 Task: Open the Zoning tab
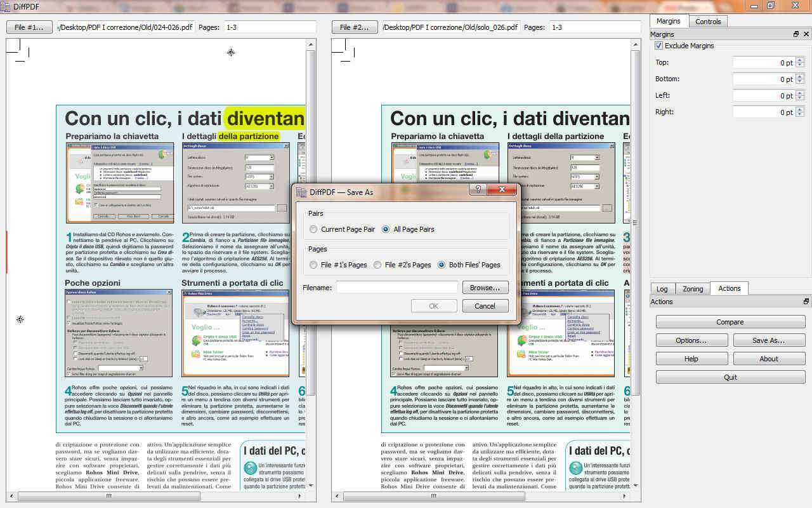pyautogui.click(x=692, y=289)
